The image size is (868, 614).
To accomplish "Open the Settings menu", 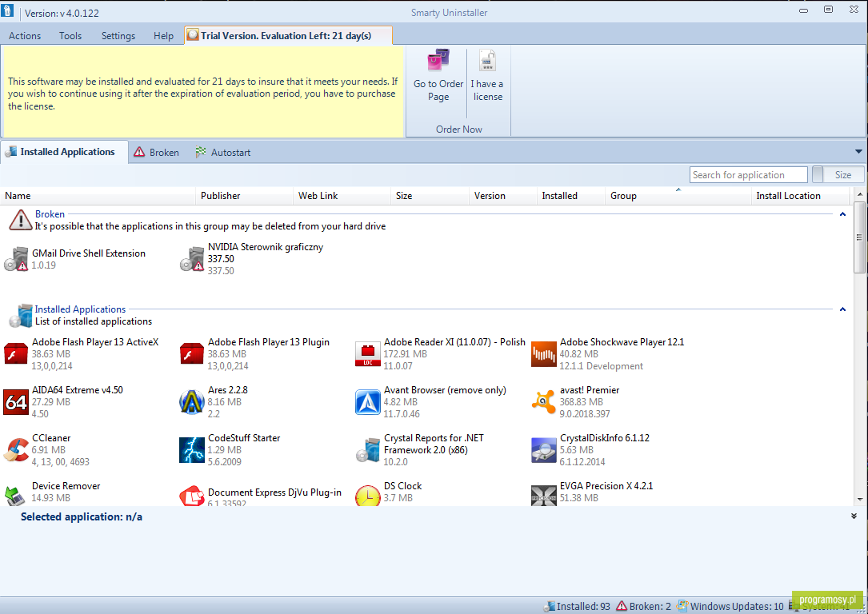I will [x=118, y=35].
